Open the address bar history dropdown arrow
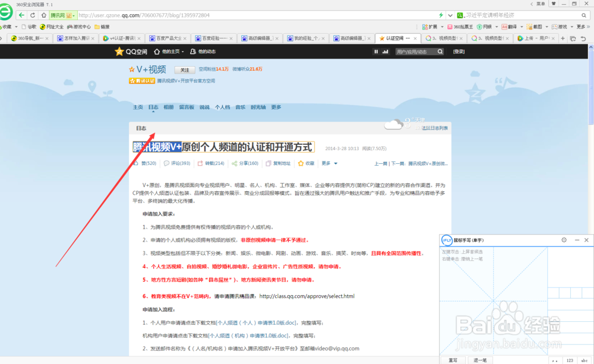The image size is (594, 364). pyautogui.click(x=449, y=15)
